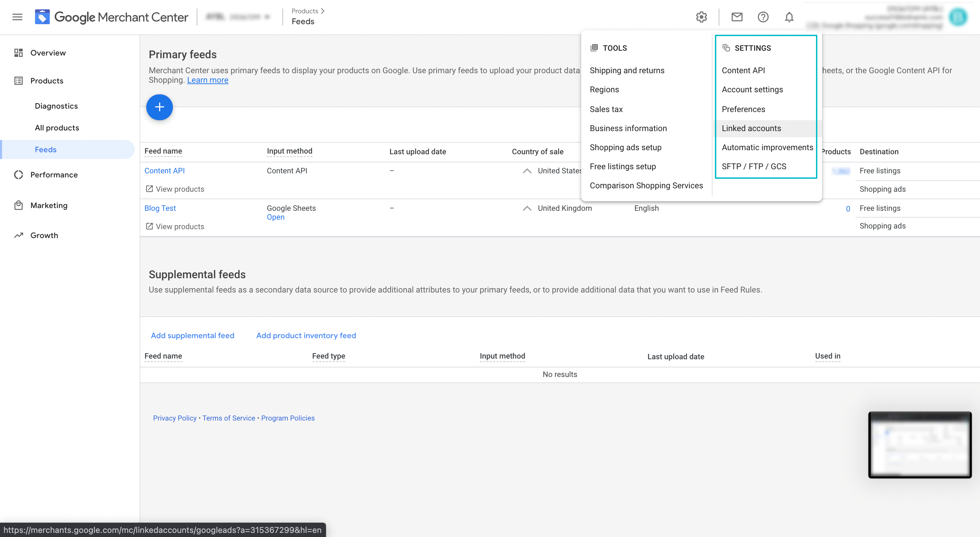The width and height of the screenshot is (980, 537).
Task: Open Comparison Shopping Services
Action: (646, 185)
